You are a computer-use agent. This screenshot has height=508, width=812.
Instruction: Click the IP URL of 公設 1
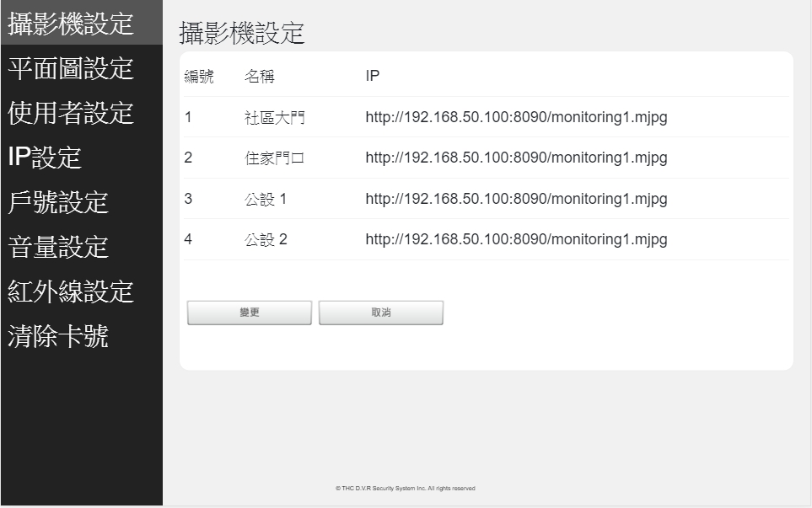coord(516,199)
